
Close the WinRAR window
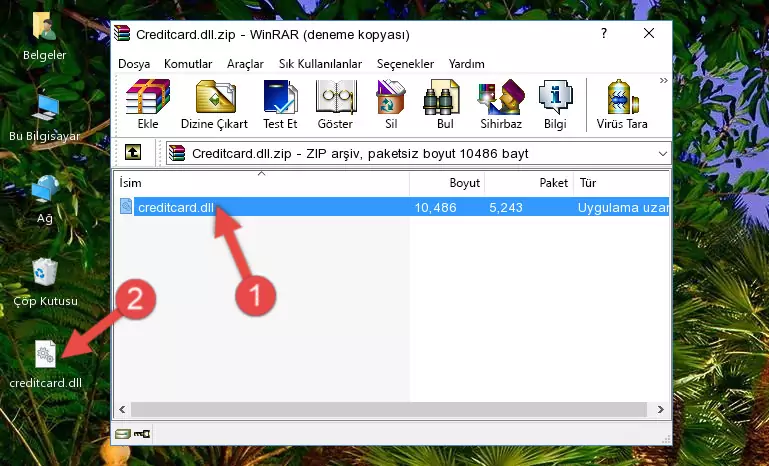(649, 33)
